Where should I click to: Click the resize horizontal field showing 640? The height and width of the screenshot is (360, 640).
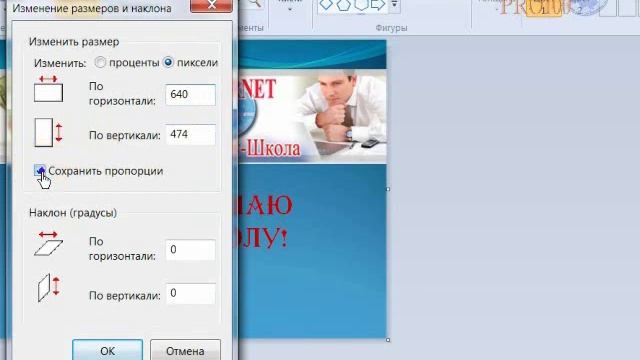click(191, 95)
